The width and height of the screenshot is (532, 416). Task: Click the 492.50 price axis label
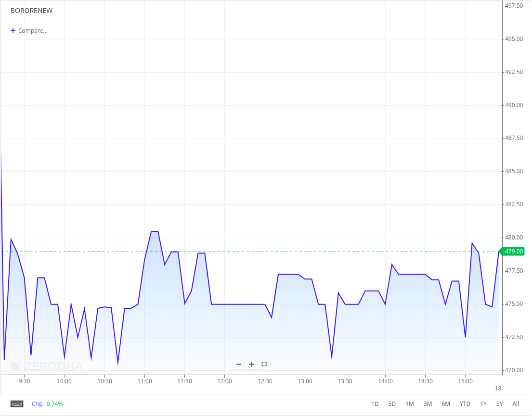[514, 72]
